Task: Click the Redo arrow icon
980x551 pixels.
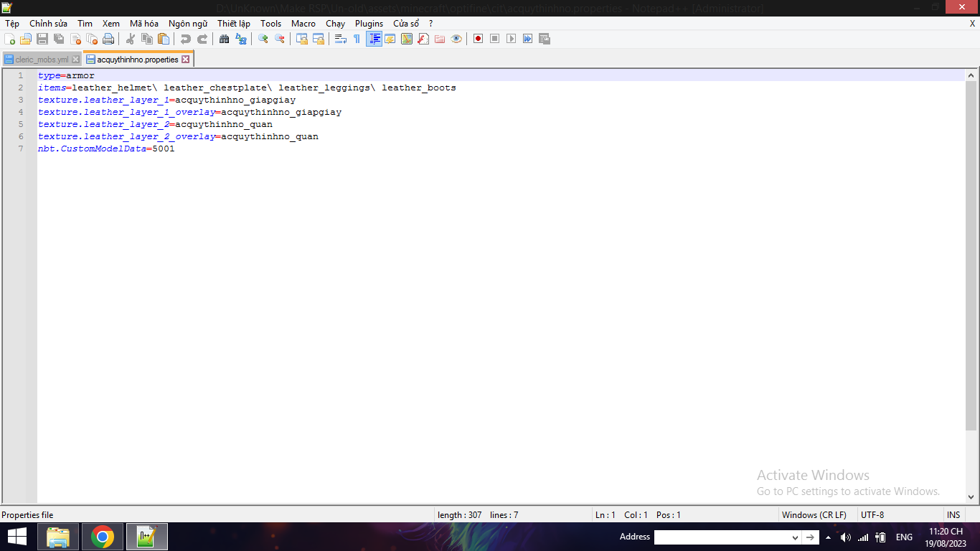Action: pos(202,39)
